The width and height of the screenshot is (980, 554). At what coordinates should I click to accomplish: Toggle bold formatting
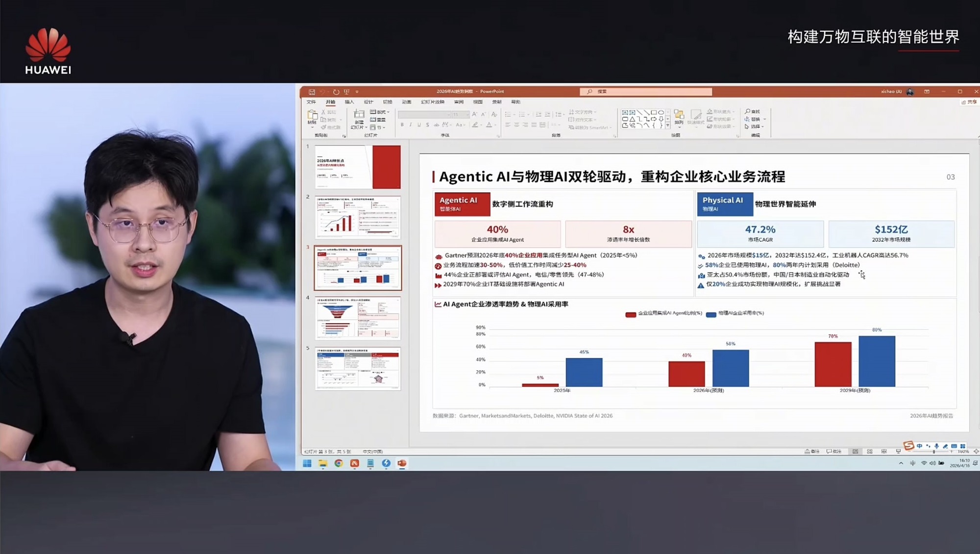click(x=402, y=125)
